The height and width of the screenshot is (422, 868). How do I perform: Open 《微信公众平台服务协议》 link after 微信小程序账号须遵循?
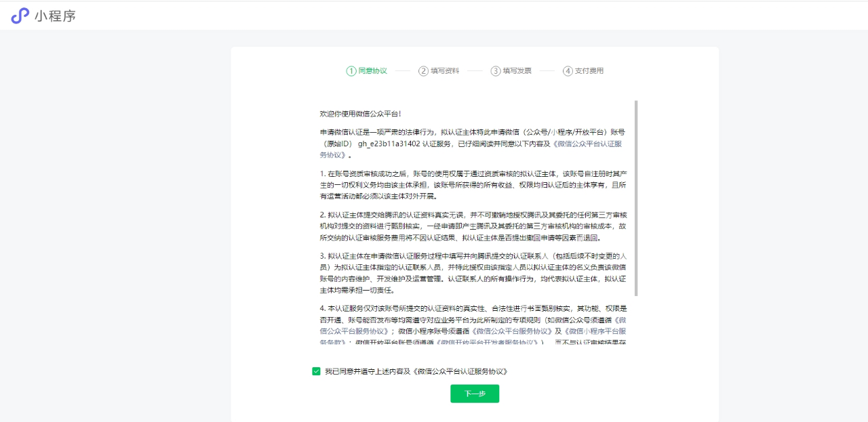click(x=513, y=331)
